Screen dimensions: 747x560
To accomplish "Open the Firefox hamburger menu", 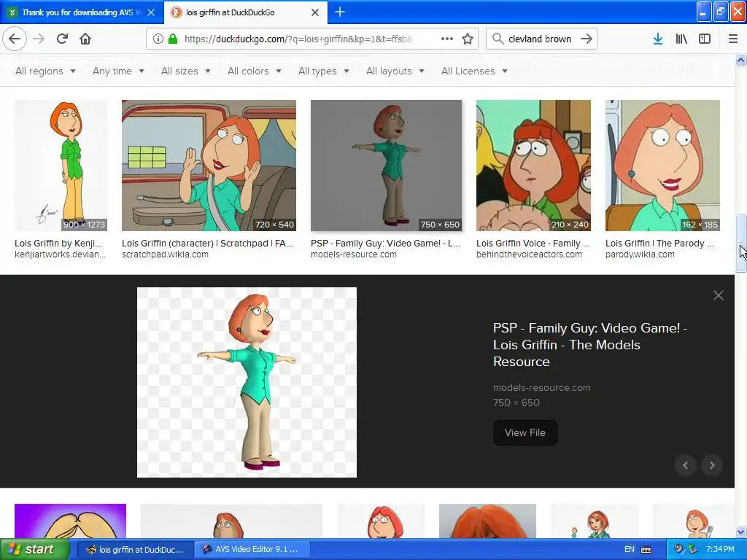I will coord(733,39).
